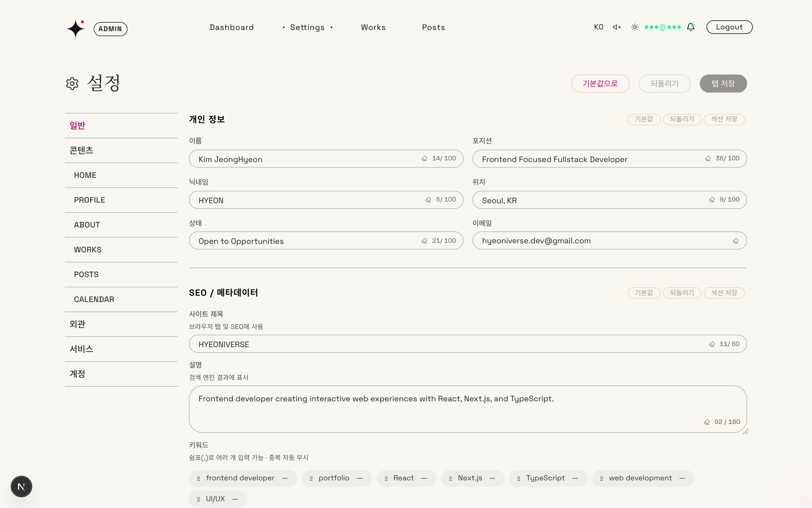Viewport: 812px width, 508px height.
Task: Toggle the light theme sun icon
Action: (x=635, y=27)
